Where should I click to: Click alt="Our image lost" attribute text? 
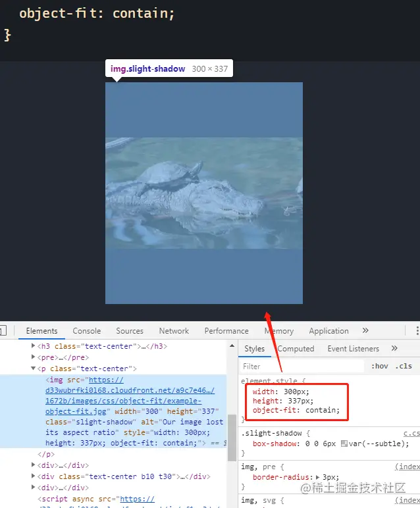182,422
